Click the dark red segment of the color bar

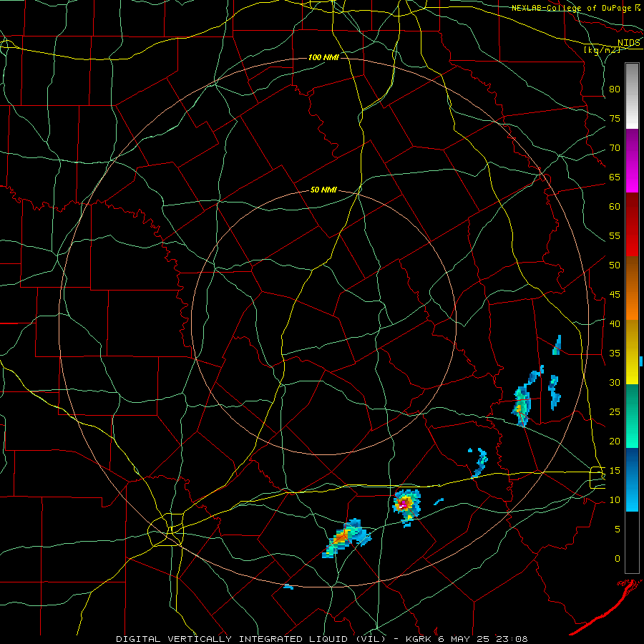(632, 224)
